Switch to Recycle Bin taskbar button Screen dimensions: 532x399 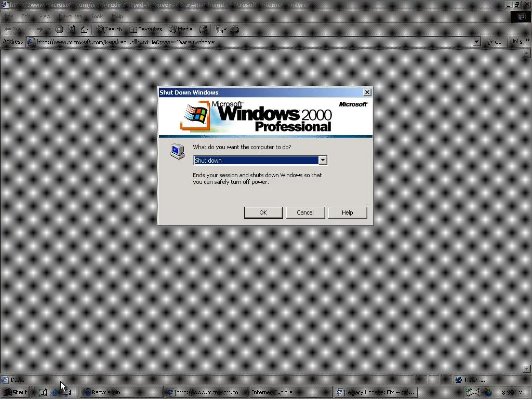point(122,392)
